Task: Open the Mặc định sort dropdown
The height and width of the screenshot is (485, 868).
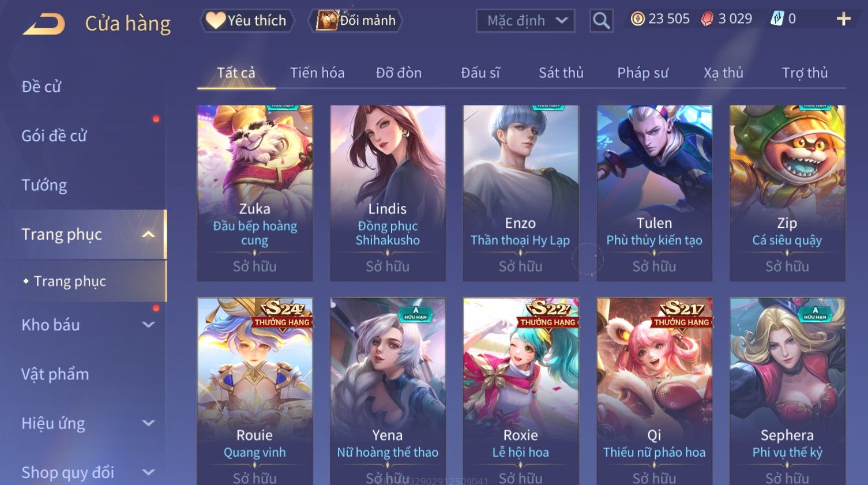Action: click(525, 21)
